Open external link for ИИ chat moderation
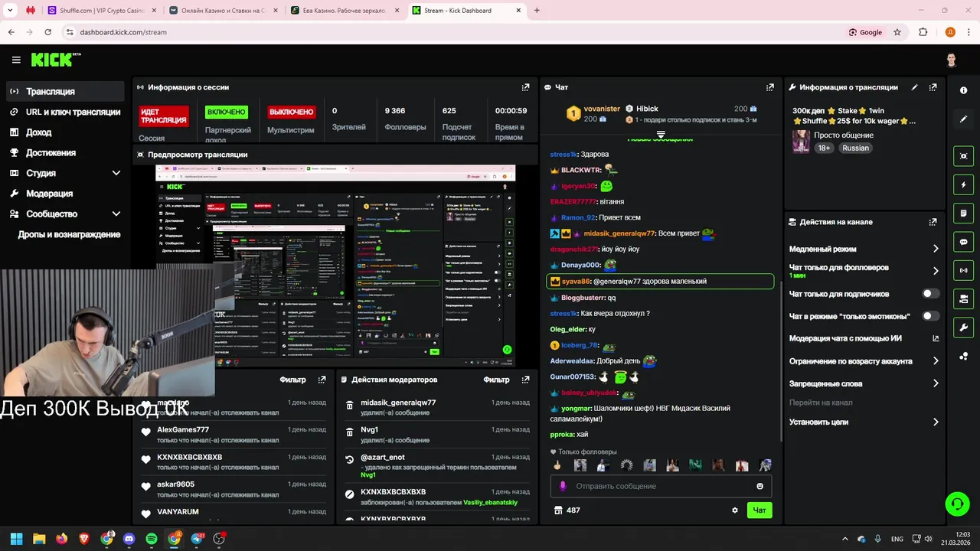 coord(936,338)
